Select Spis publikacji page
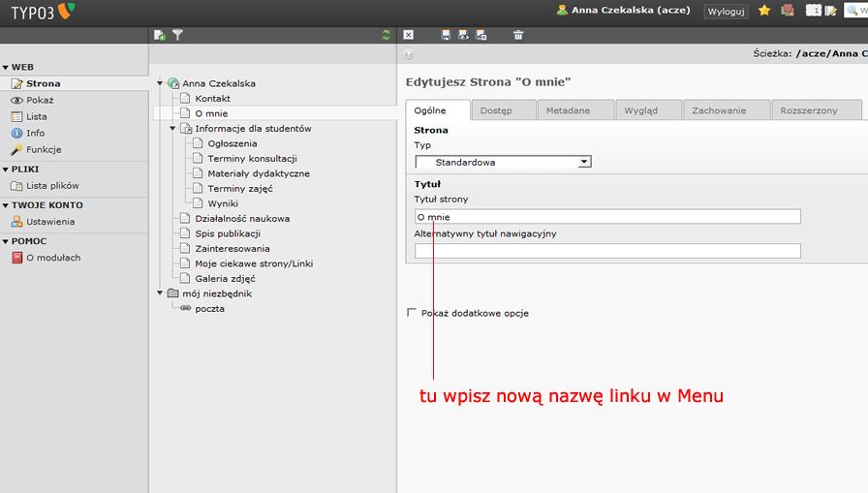Screen dimensions: 868x493 (x=228, y=233)
